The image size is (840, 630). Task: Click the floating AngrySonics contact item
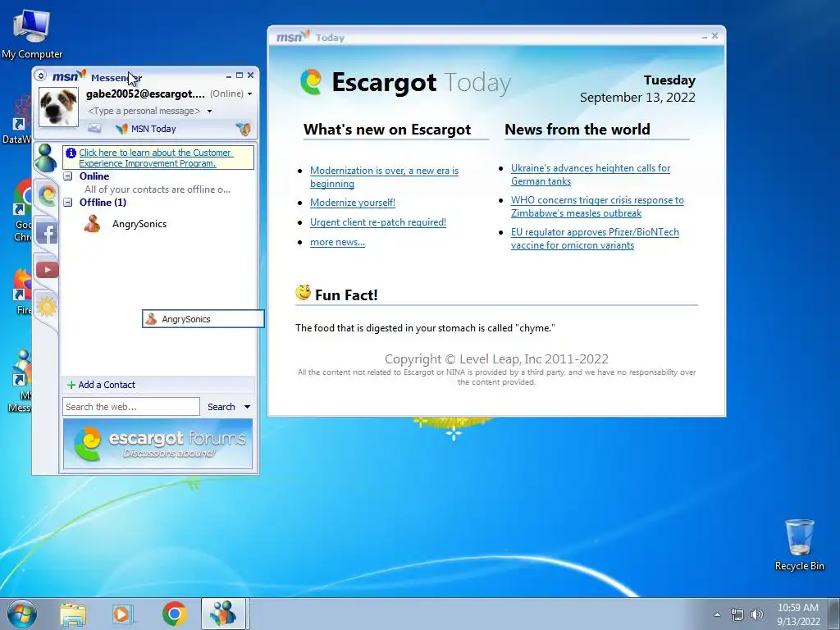tap(203, 319)
